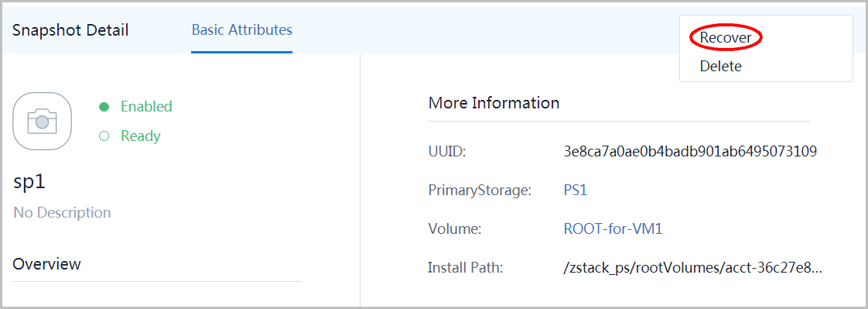Click the truncated Install Path value
Image resolution: width=868 pixels, height=309 pixels.
(693, 269)
